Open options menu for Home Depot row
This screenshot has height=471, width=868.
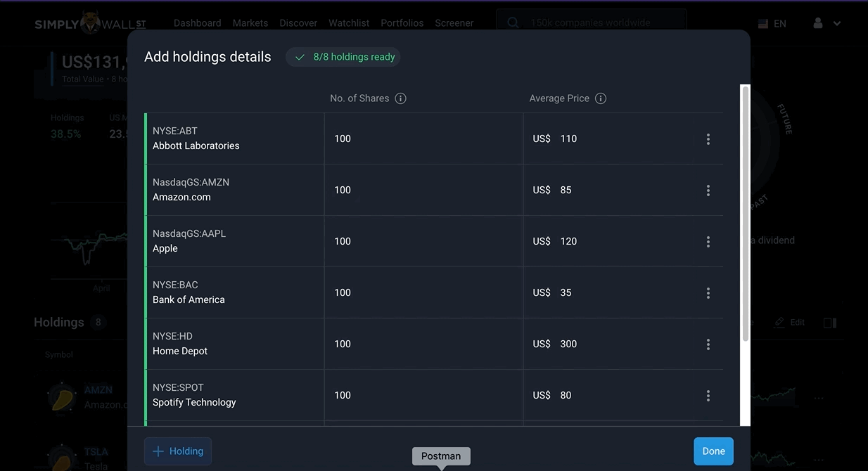click(x=708, y=344)
